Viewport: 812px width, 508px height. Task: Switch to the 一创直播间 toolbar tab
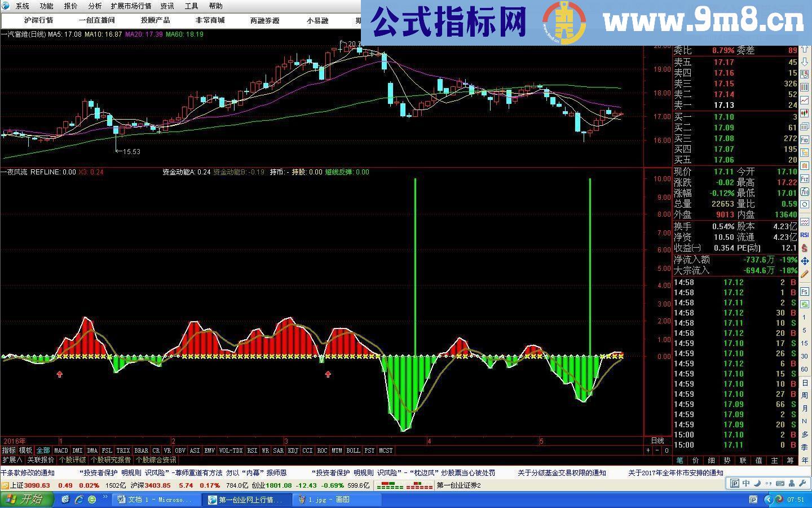(x=97, y=20)
